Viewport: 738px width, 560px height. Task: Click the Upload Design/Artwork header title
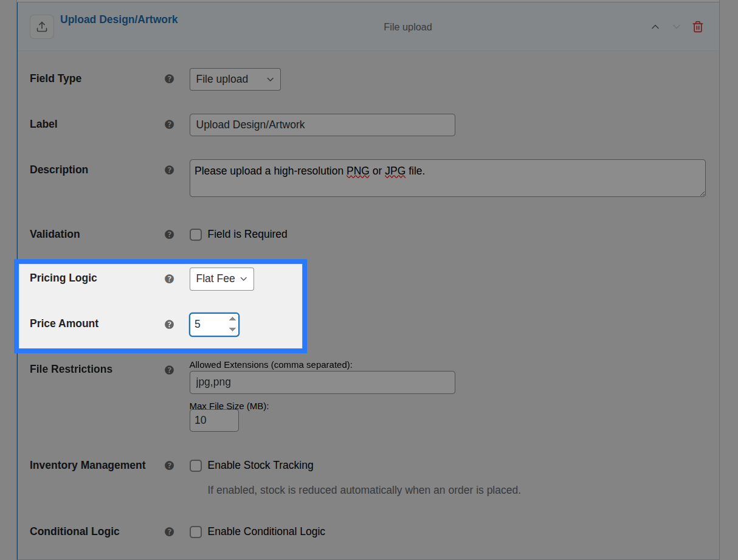click(119, 19)
